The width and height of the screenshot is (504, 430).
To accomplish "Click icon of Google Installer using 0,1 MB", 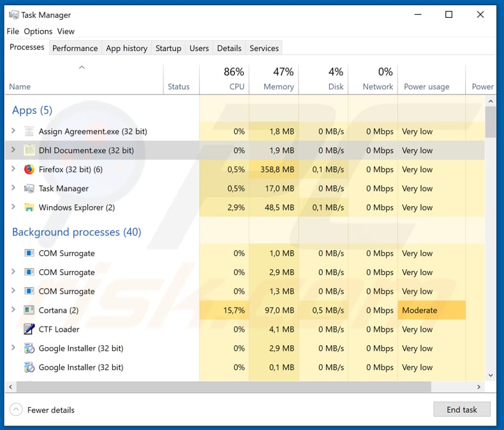I will pyautogui.click(x=29, y=367).
